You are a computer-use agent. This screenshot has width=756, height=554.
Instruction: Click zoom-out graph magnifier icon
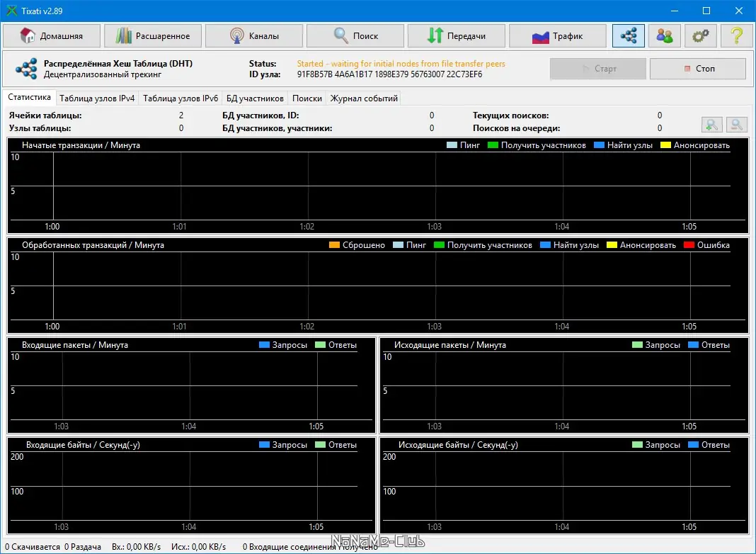pyautogui.click(x=736, y=125)
